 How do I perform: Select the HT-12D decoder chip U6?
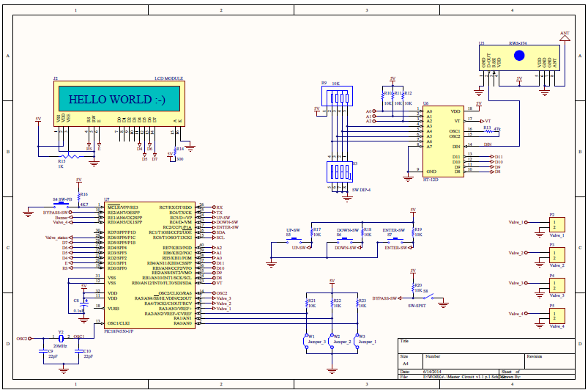(x=443, y=141)
